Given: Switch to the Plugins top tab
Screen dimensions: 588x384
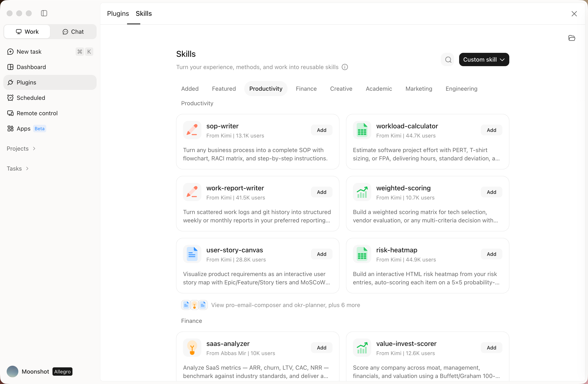Looking at the screenshot, I should click(118, 13).
